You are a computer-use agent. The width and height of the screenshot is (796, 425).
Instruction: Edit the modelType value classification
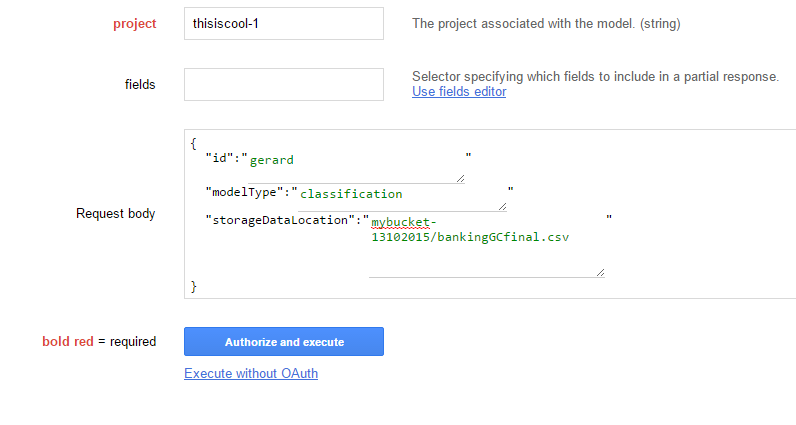pyautogui.click(x=403, y=198)
